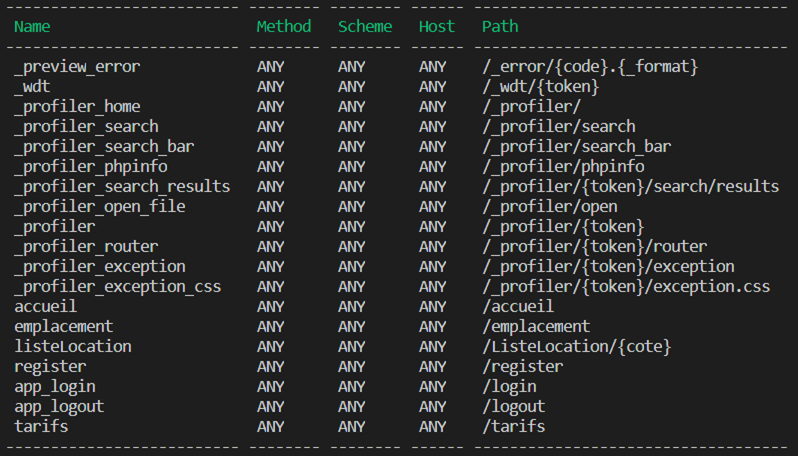The width and height of the screenshot is (798, 456).
Task: Click the Name column header
Action: [x=32, y=27]
